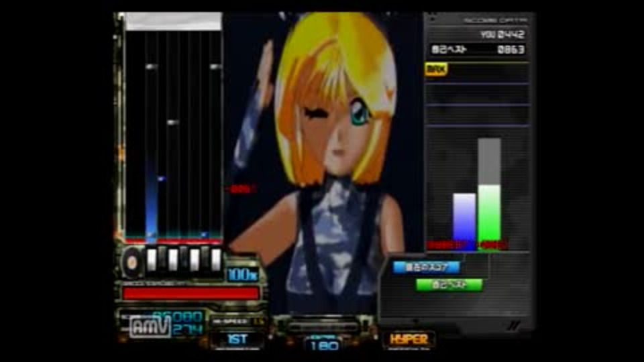Viewport: 644px width, 362px height.
Task: Click the SCORE DATA panel header
Action: click(495, 20)
